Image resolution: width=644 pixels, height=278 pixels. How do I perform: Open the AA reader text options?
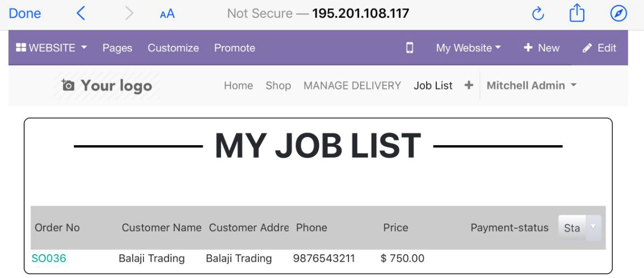click(167, 15)
